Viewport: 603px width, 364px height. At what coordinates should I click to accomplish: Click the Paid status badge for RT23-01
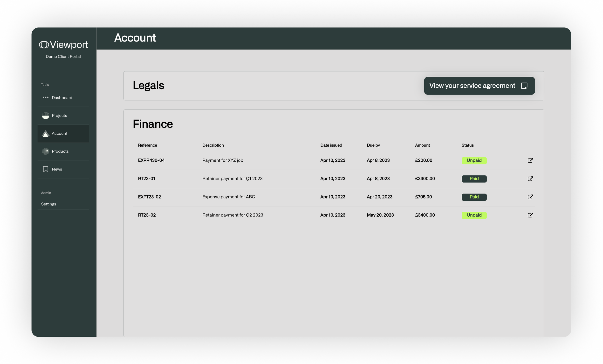(x=474, y=179)
